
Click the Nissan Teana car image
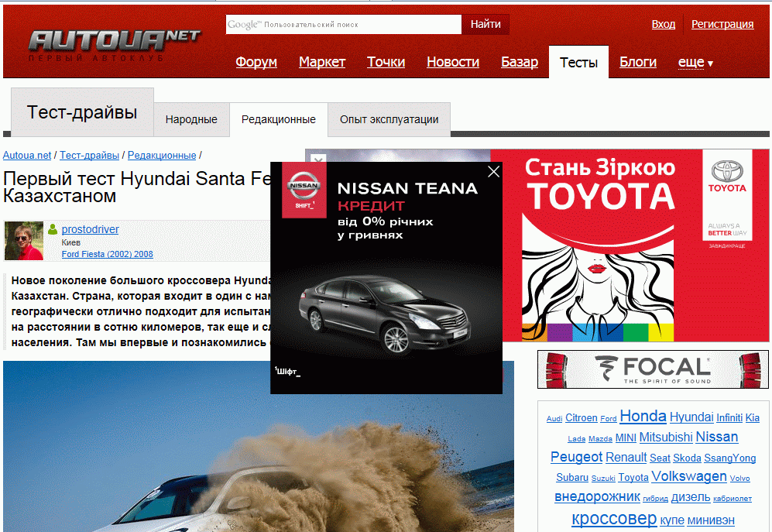(385, 314)
